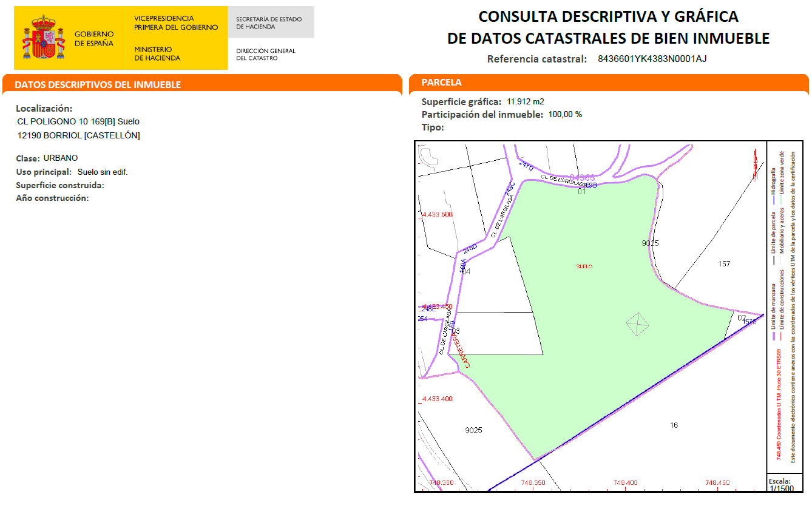Click blue '247D' label on map
The image size is (812, 508).
point(526,165)
